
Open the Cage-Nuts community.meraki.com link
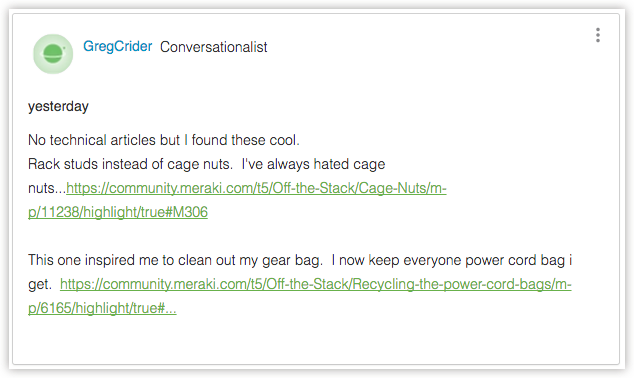coord(256,188)
